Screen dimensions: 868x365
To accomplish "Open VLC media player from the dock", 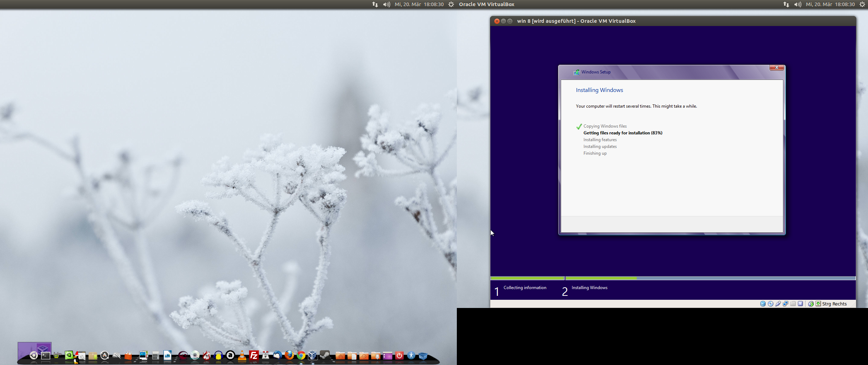I will click(242, 355).
